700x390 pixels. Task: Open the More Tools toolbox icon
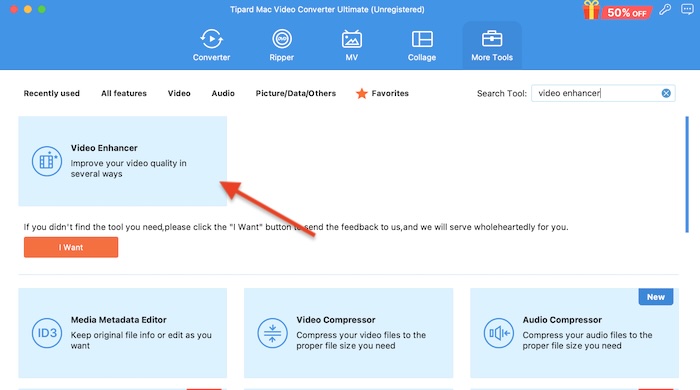tap(492, 39)
